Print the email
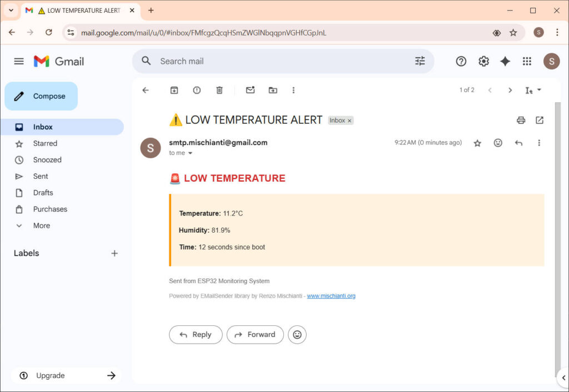The height and width of the screenshot is (392, 569). 521,120
